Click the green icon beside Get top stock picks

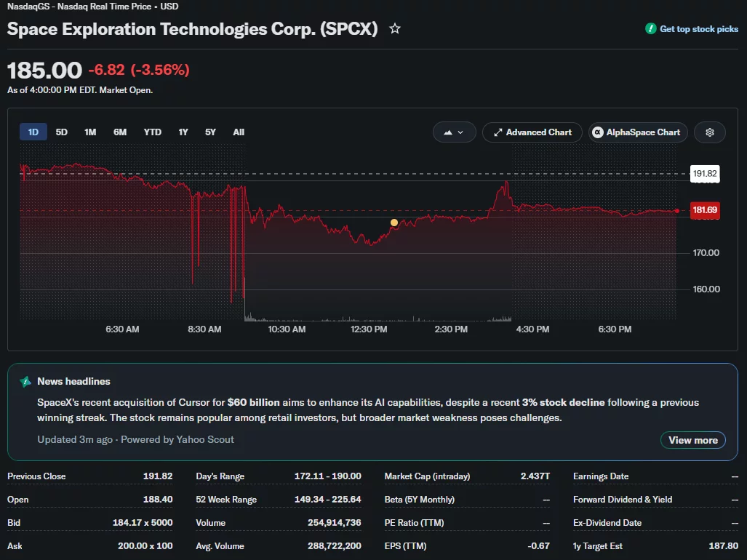coord(650,28)
